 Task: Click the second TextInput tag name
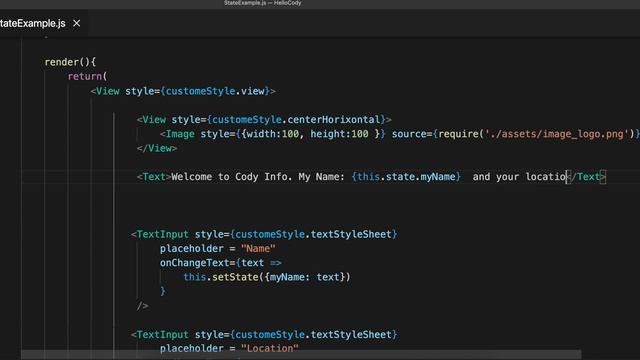click(162, 335)
